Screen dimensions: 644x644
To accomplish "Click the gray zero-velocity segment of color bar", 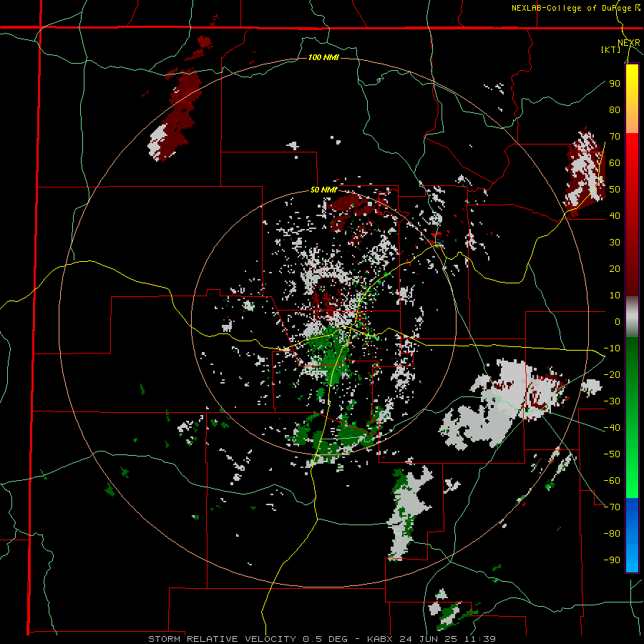I will click(632, 317).
